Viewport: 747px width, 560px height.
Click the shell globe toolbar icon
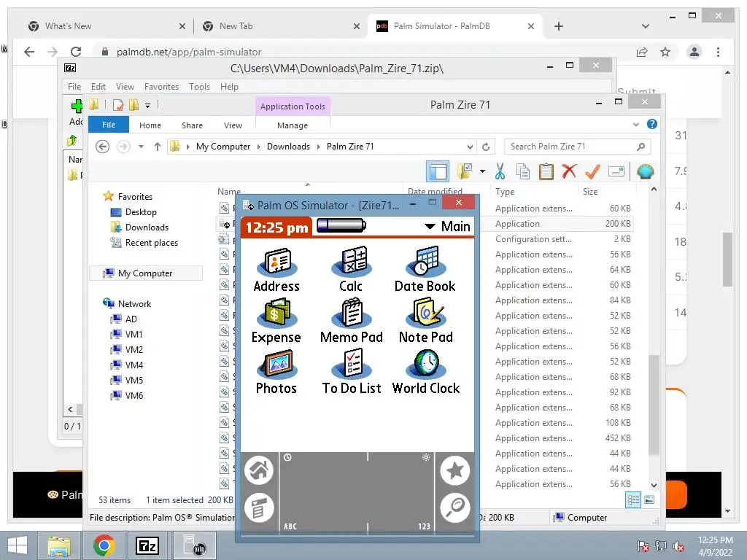coord(645,171)
